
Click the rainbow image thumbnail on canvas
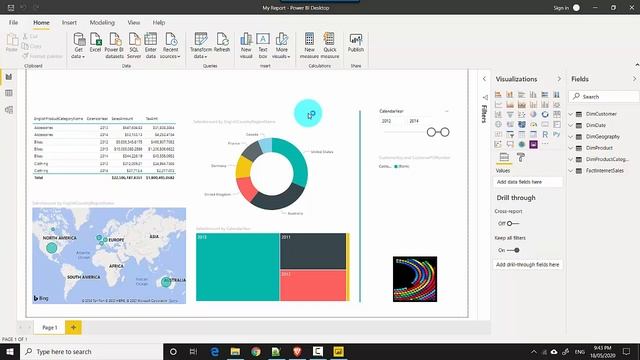pyautogui.click(x=415, y=279)
